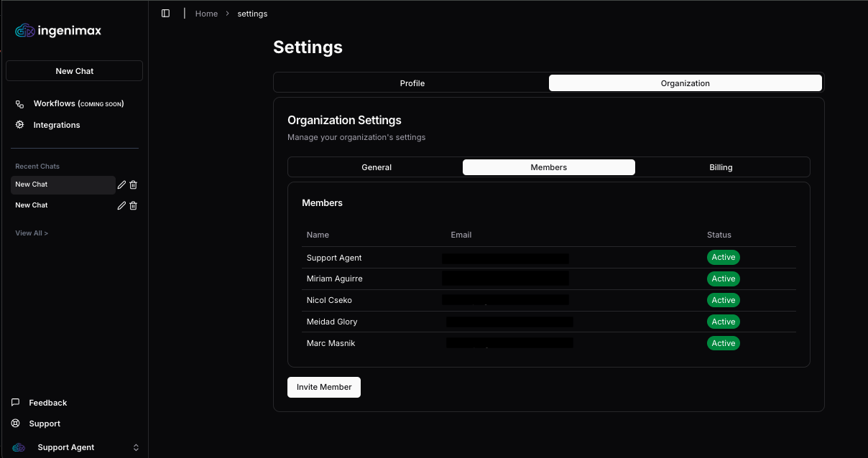
Task: Rename the highlighted New Chat with pencil icon
Action: tap(122, 184)
